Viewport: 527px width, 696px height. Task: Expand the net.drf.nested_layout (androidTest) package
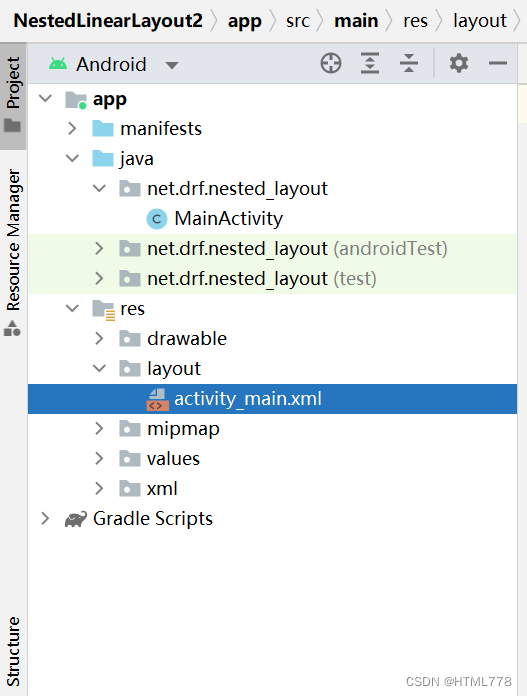click(99, 249)
